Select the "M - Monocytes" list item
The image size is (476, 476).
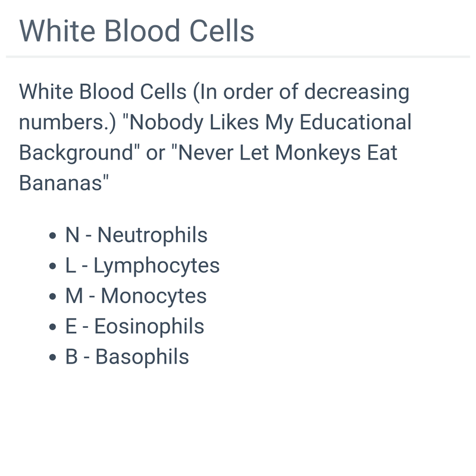point(136,296)
